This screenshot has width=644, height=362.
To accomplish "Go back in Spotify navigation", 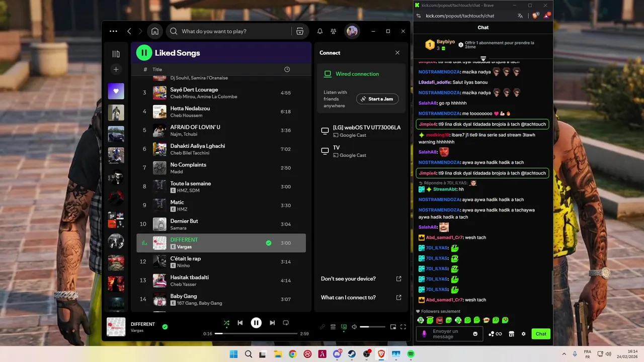I will pyautogui.click(x=129, y=31).
